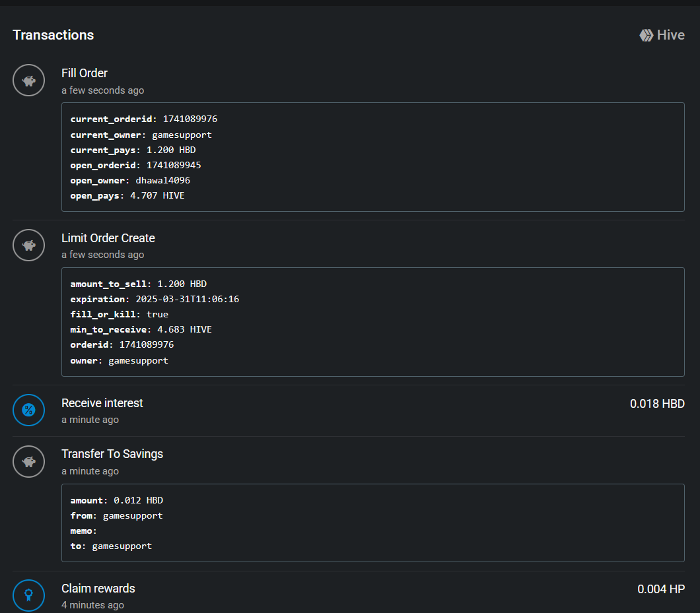Click the Transfer To Savings title

click(x=112, y=454)
